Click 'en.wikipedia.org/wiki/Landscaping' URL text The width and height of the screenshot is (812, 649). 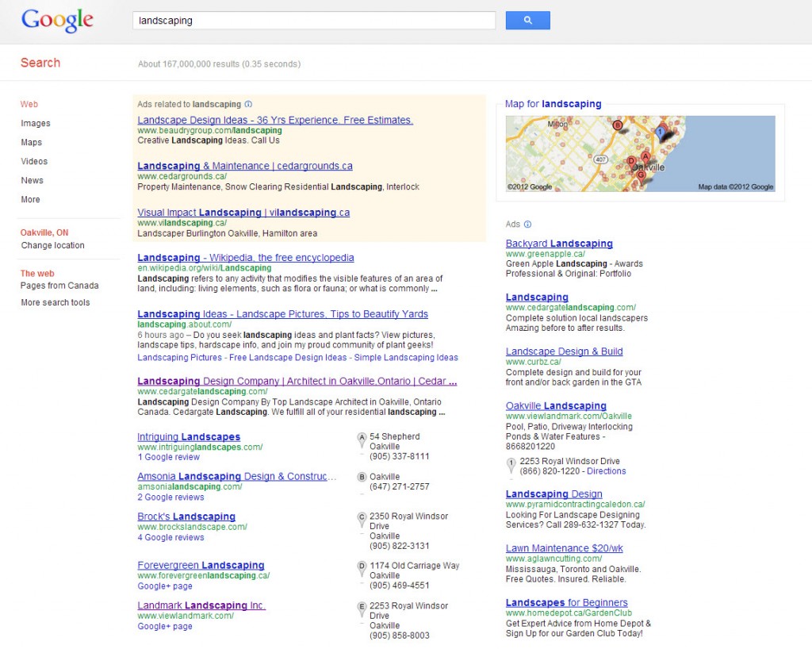click(x=204, y=268)
